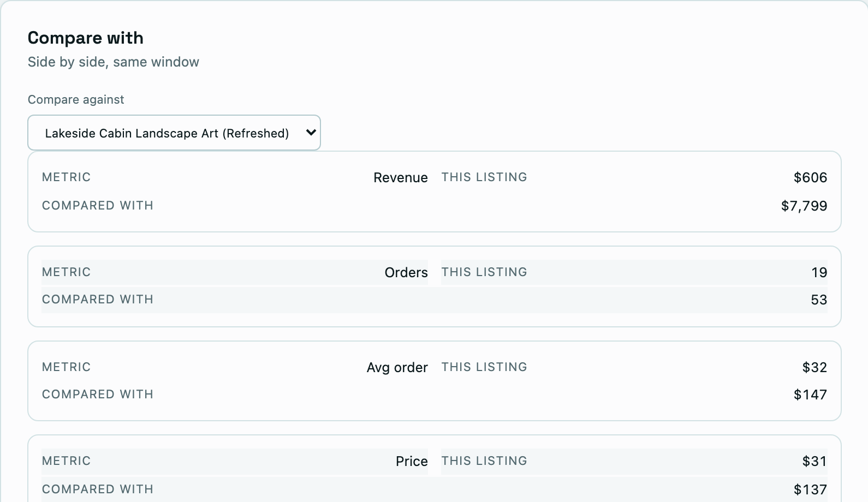This screenshot has height=502, width=868.
Task: Open the Compare against listing dropdown
Action: coord(174,133)
